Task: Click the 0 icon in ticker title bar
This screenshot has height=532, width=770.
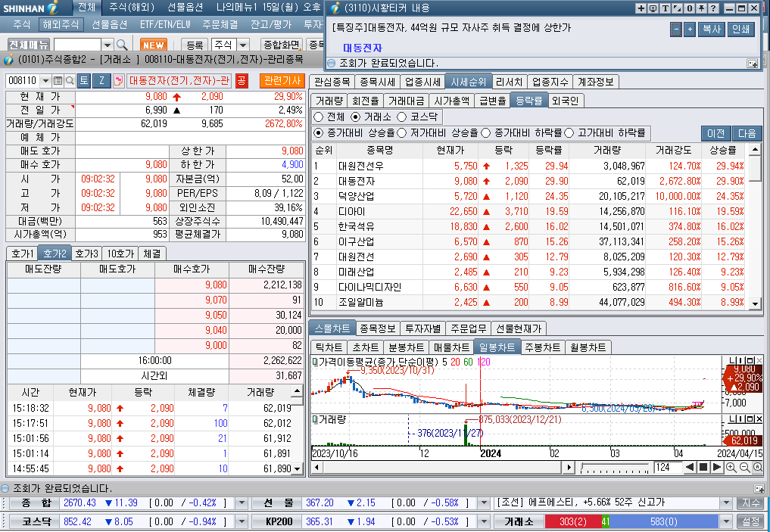Action: point(690,8)
